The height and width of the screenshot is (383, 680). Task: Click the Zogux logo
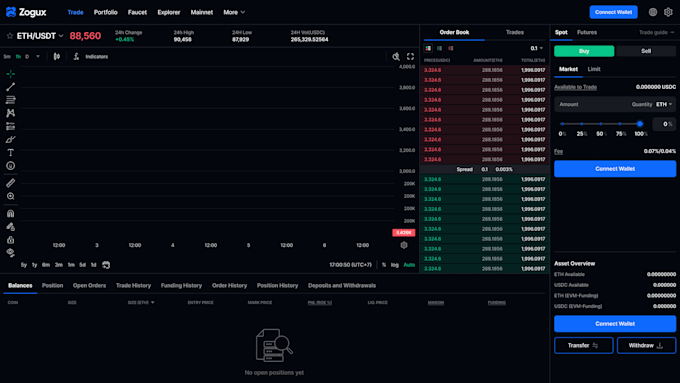pos(26,12)
